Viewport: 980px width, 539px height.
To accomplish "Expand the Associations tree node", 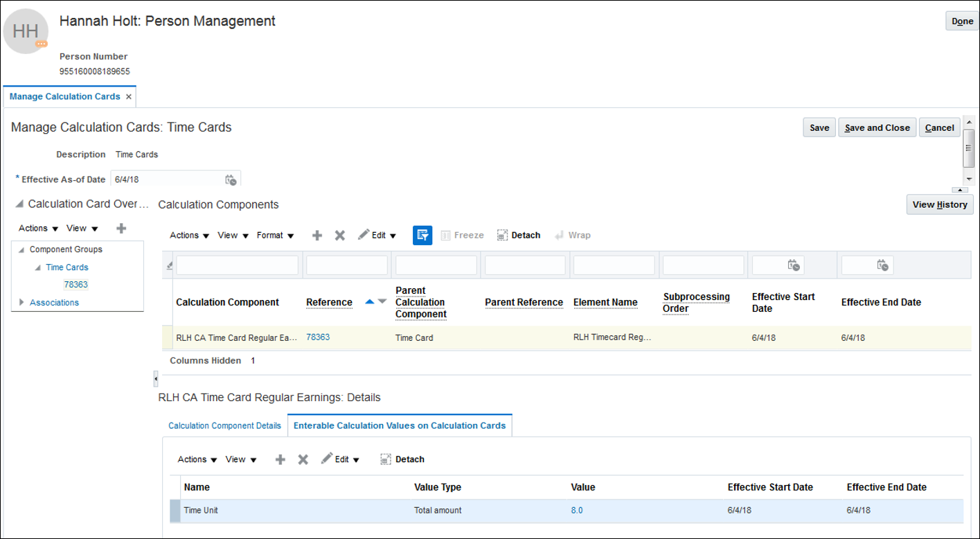I will 21,303.
